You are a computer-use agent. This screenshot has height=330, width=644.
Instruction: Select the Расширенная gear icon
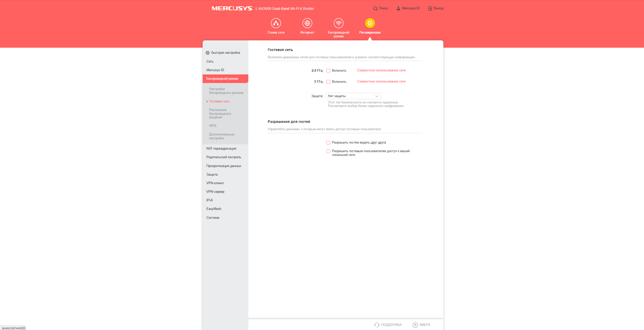click(x=370, y=23)
